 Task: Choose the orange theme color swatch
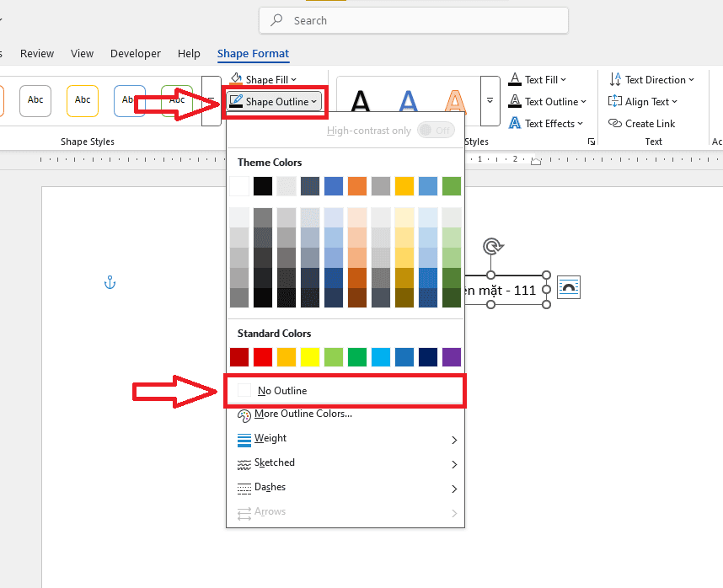click(x=357, y=186)
